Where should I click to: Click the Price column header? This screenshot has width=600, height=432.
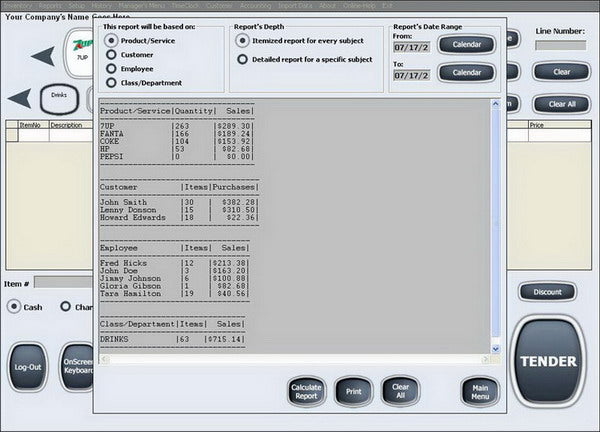(559, 125)
